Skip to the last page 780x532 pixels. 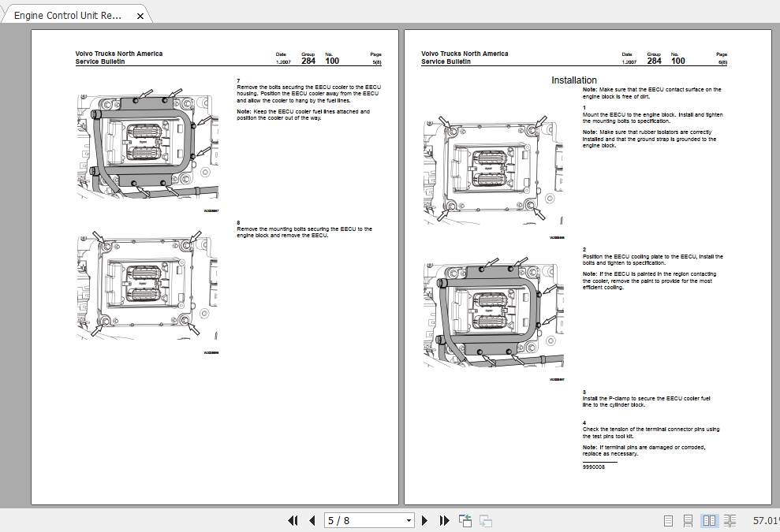click(443, 520)
